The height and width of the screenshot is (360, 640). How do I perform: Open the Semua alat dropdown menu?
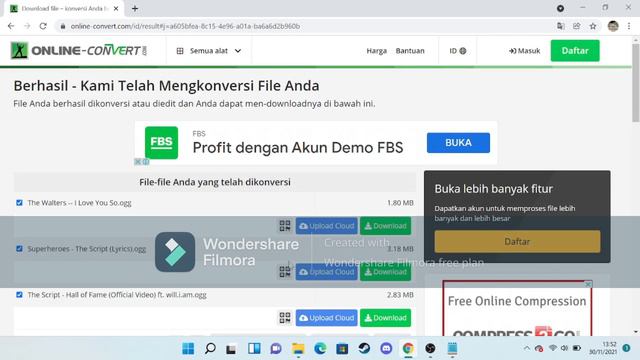[209, 51]
